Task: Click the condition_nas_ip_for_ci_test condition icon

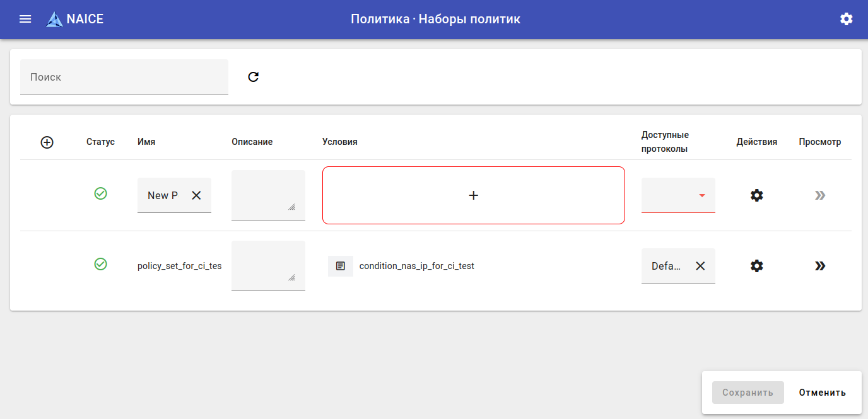Action: coord(341,266)
